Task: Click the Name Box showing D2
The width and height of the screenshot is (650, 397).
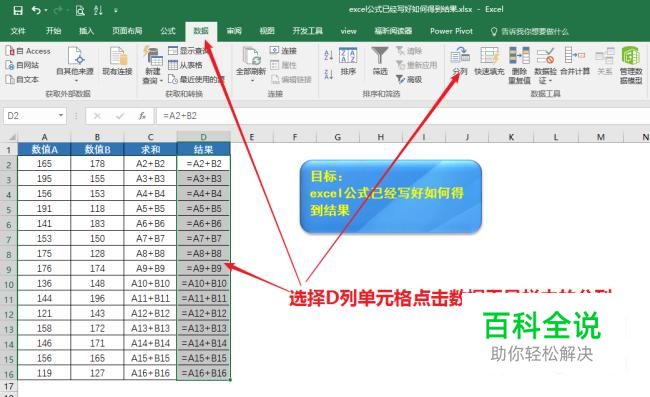Action: pyautogui.click(x=29, y=116)
